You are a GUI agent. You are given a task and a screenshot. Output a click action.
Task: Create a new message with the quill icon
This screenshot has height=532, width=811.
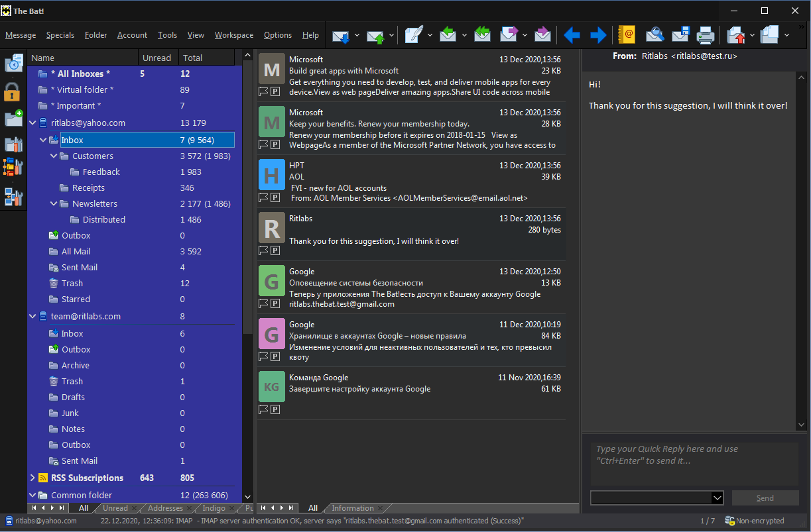(414, 35)
